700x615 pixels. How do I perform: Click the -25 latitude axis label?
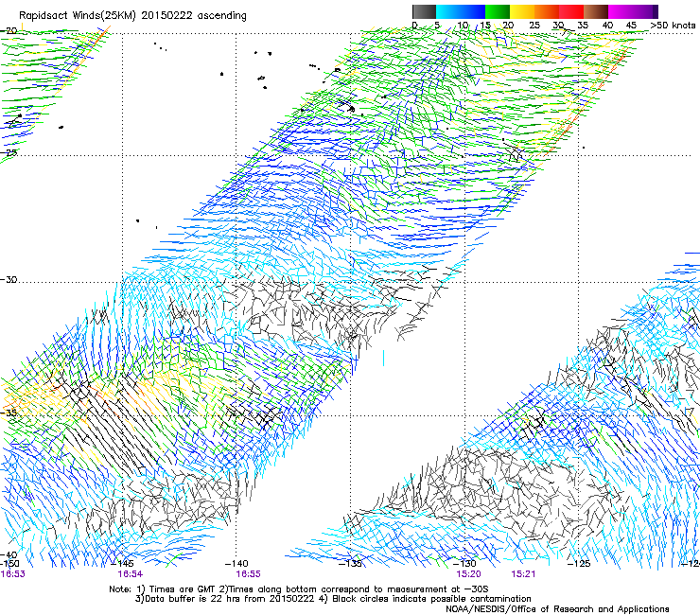(x=9, y=152)
